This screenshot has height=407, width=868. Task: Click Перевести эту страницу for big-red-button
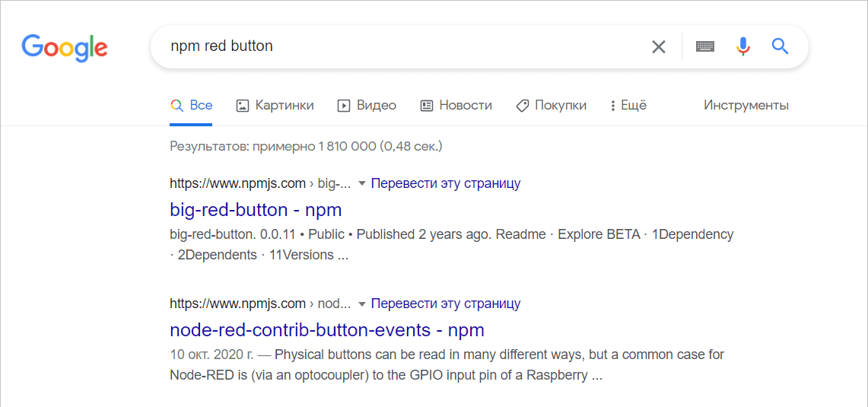(446, 183)
